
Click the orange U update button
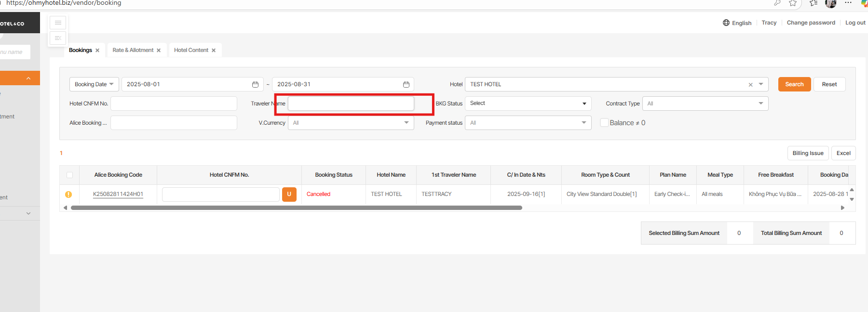tap(289, 194)
